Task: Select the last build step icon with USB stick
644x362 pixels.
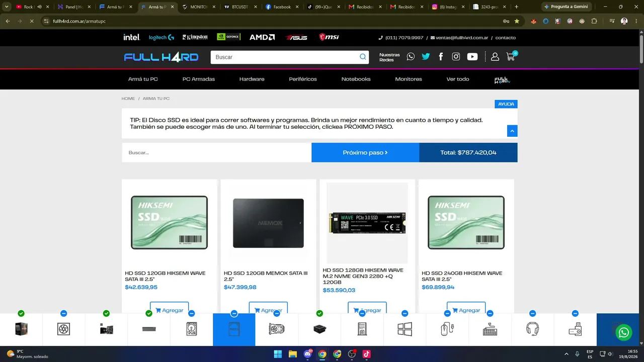Action: [x=575, y=329]
